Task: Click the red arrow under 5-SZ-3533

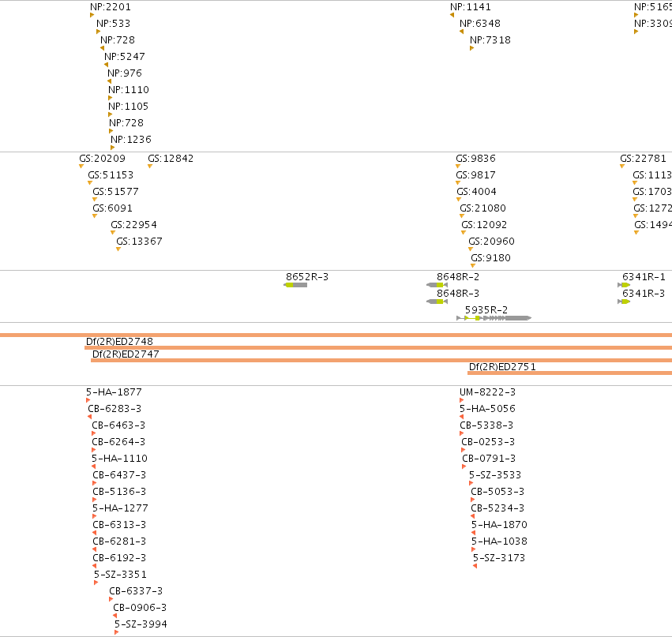Action: 471,483
